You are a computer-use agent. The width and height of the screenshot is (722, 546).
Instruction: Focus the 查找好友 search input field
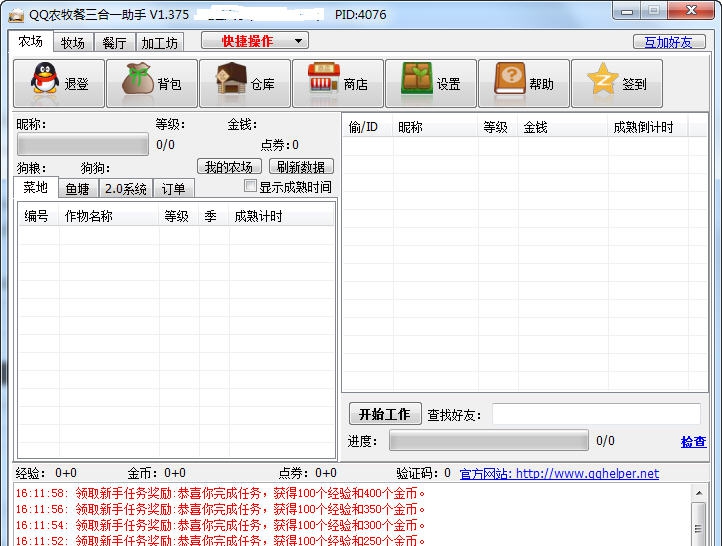click(596, 414)
